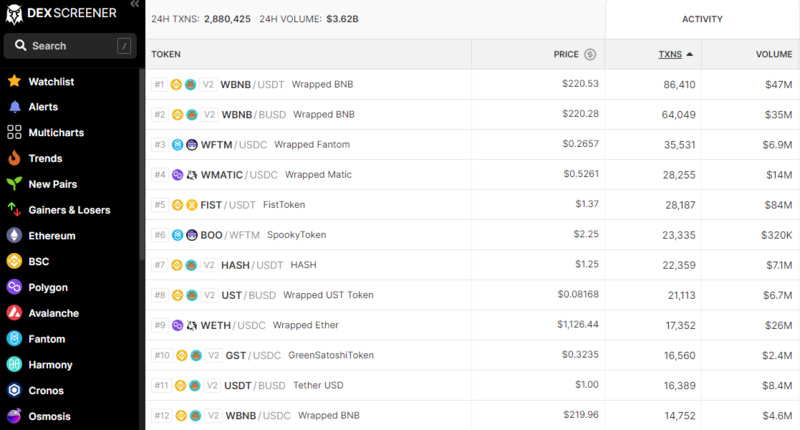800x430 pixels.
Task: Open Gainers & Losers arrows icon
Action: pyautogui.click(x=14, y=210)
